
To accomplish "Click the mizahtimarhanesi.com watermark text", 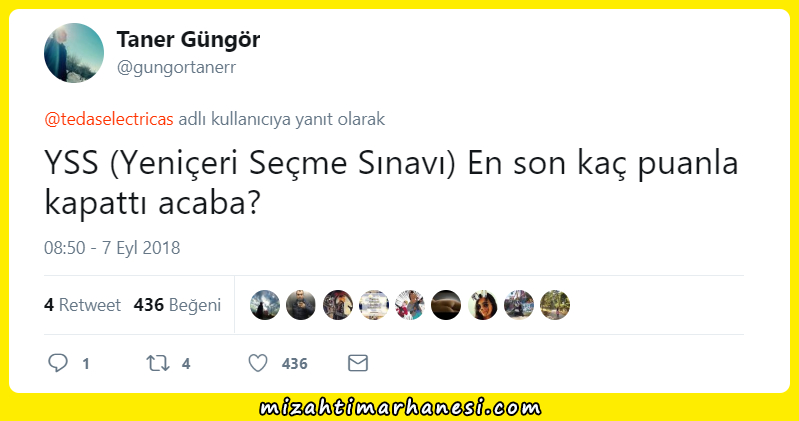I will point(401,408).
